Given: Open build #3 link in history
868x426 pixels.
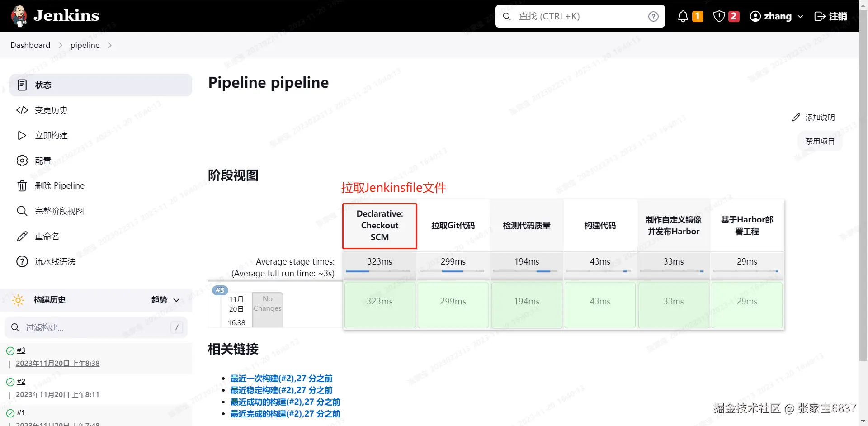Looking at the screenshot, I should pos(21,350).
